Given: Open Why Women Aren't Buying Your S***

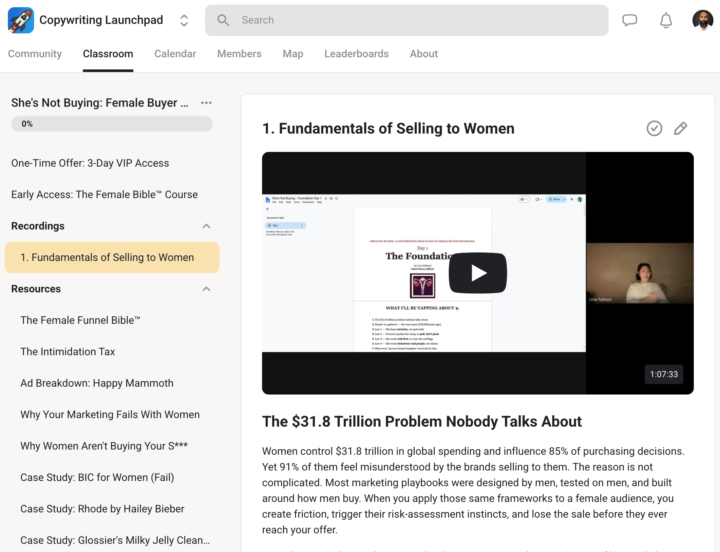Looking at the screenshot, I should (x=104, y=446).
